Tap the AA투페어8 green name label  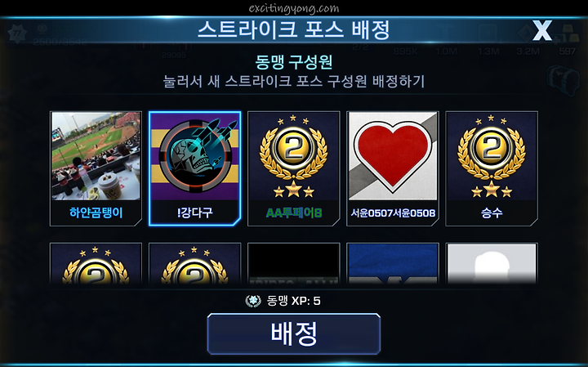(294, 213)
